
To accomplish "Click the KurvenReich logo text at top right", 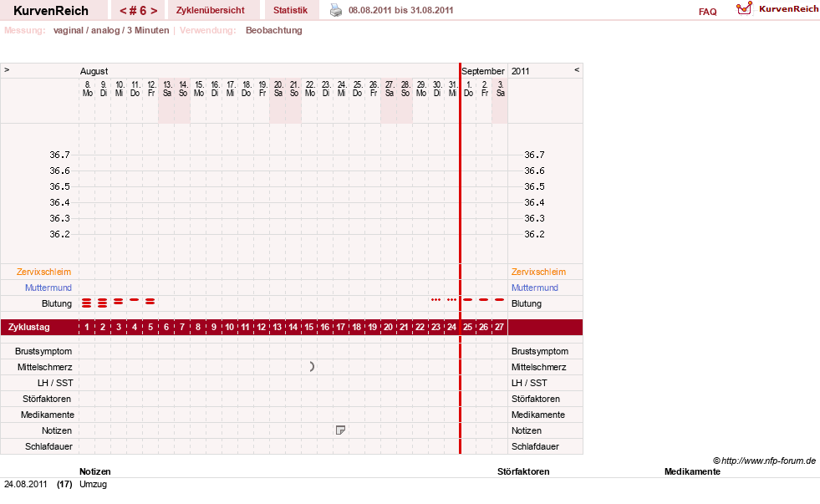I will 788,8.
